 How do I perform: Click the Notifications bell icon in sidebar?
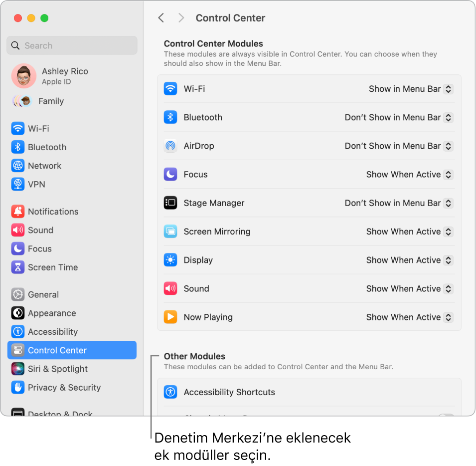(18, 212)
